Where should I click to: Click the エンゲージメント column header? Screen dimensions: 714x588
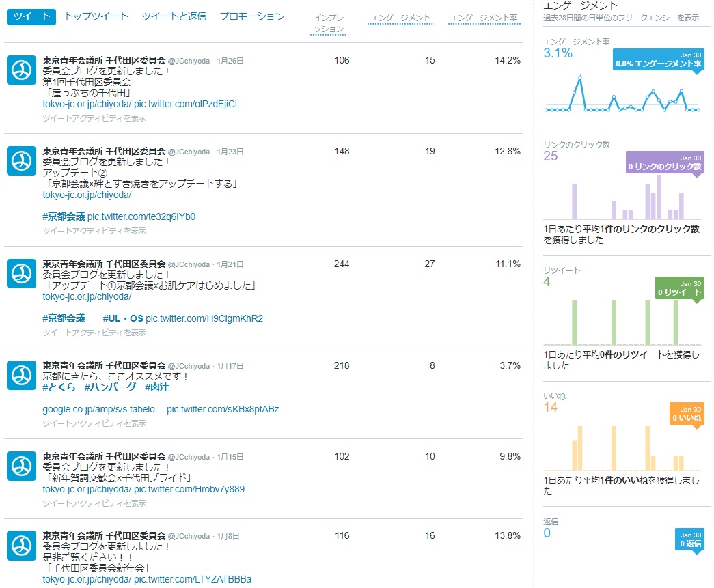click(400, 17)
